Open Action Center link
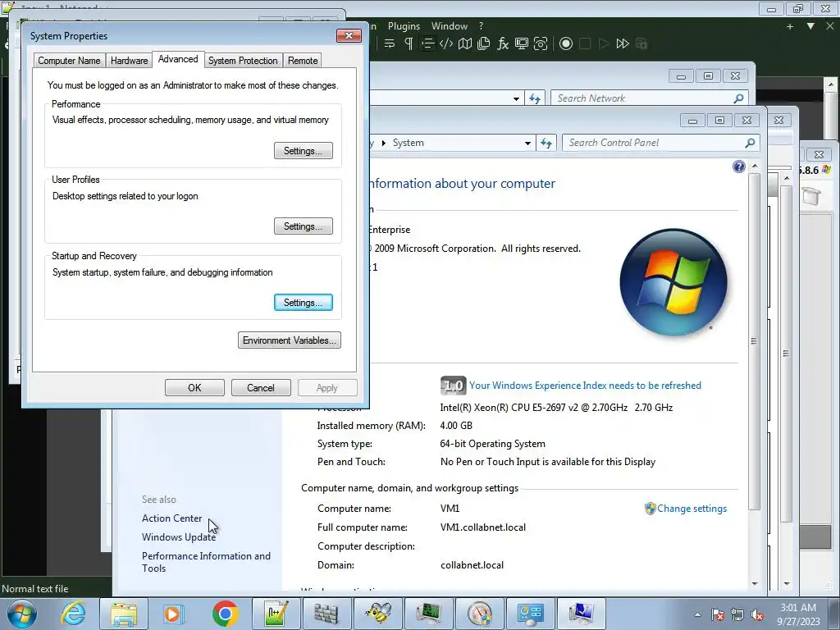Screen dimensions: 840x630 point(172,518)
